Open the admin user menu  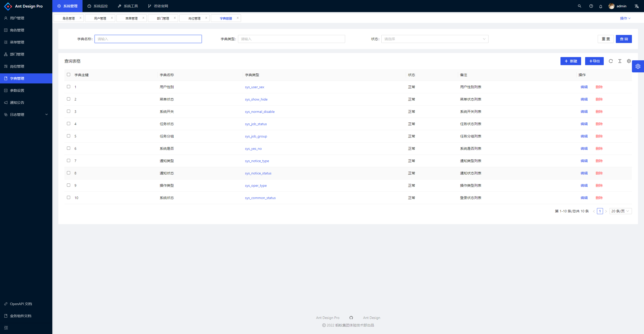618,6
